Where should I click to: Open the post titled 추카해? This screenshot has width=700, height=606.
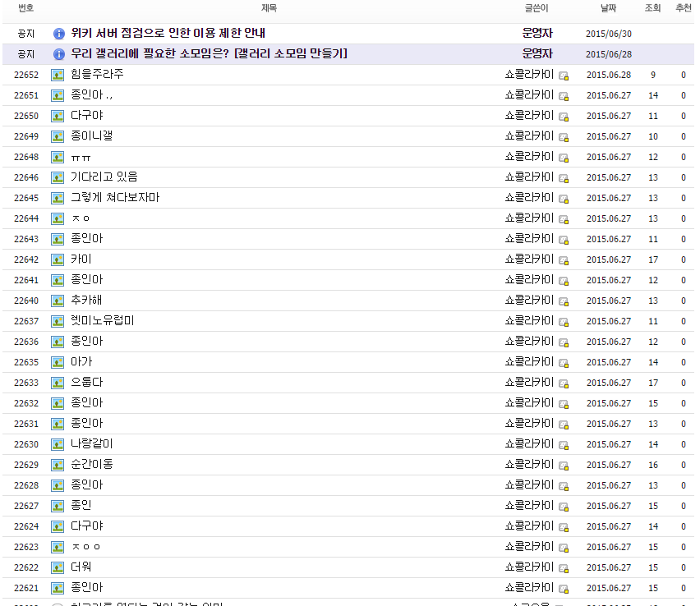click(x=86, y=300)
